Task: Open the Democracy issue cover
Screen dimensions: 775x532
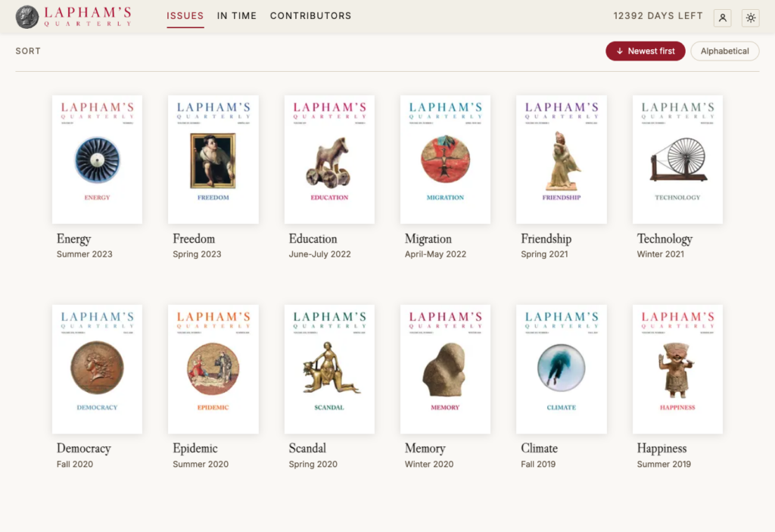Action: pos(98,369)
